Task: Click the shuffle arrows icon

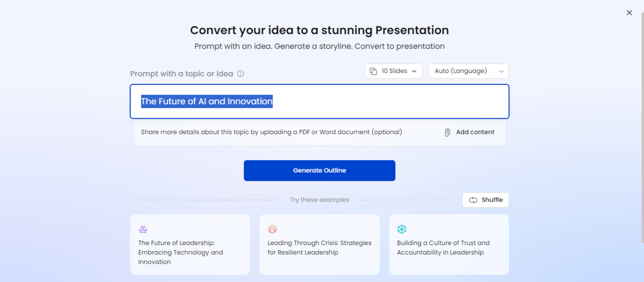Action: [x=473, y=200]
